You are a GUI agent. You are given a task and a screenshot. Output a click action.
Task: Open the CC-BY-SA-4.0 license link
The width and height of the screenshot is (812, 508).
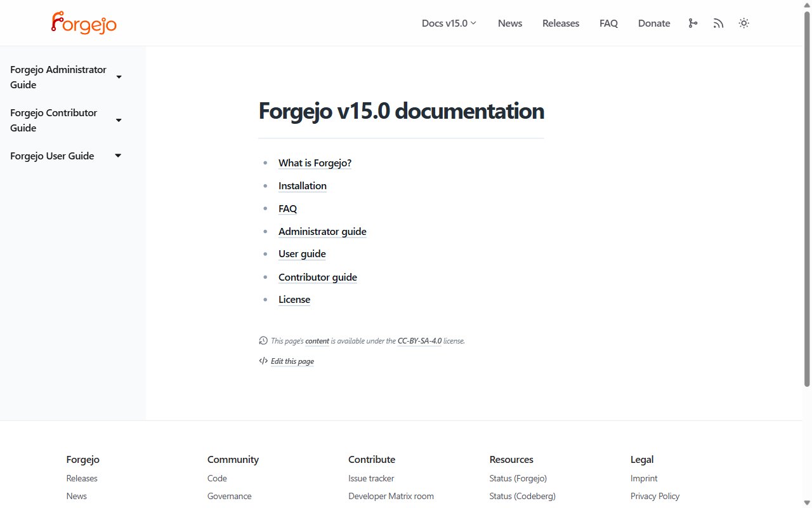tap(419, 341)
